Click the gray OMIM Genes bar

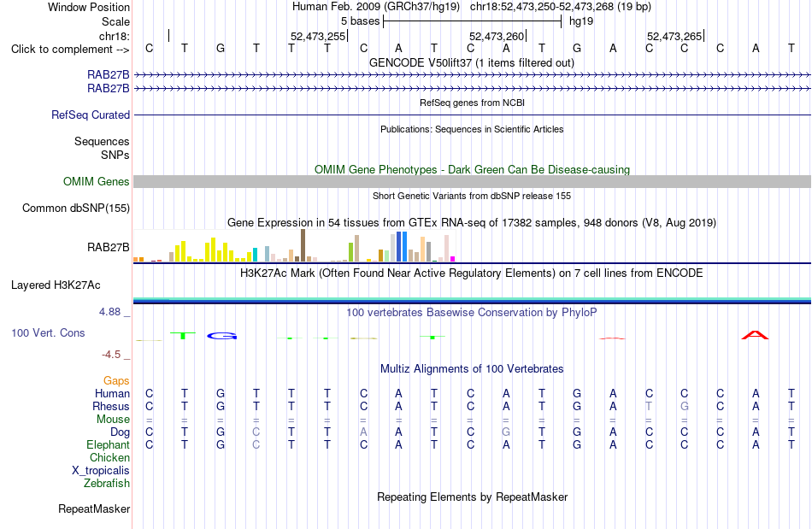pyautogui.click(x=473, y=181)
